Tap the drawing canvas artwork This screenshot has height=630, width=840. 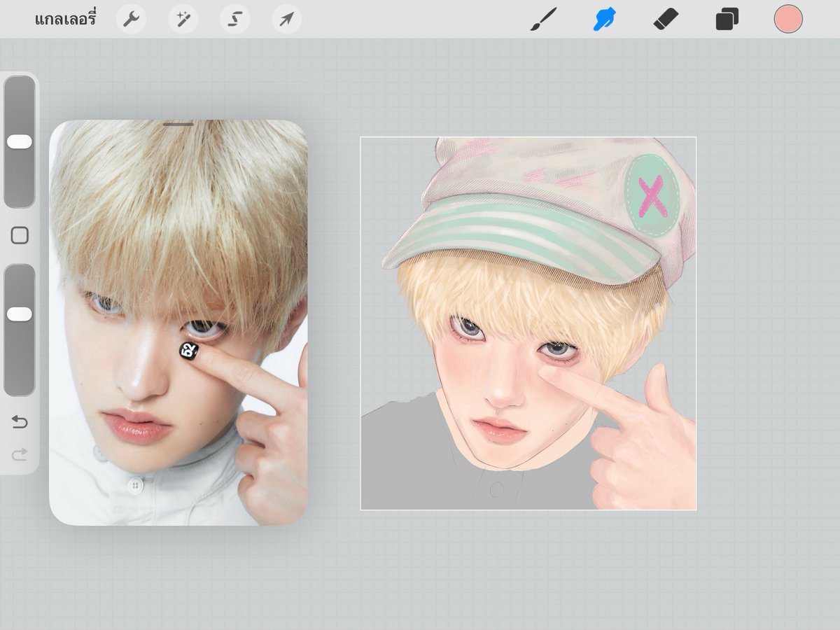pos(528,323)
